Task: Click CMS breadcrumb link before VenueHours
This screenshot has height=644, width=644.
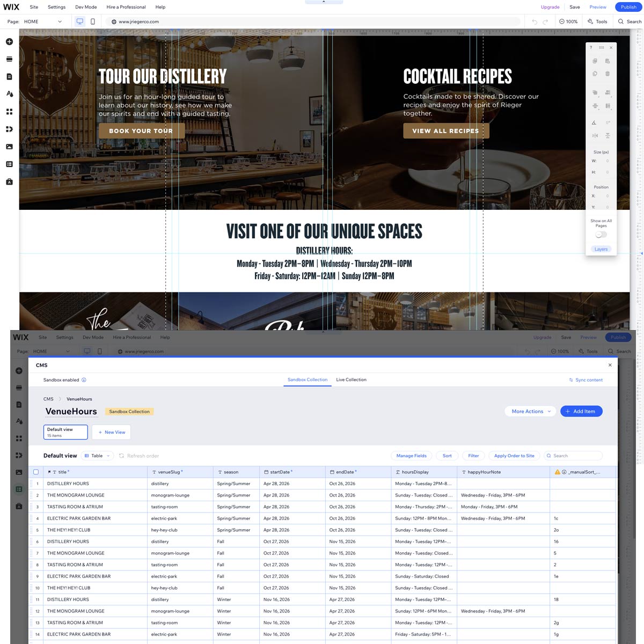Action: pos(48,399)
